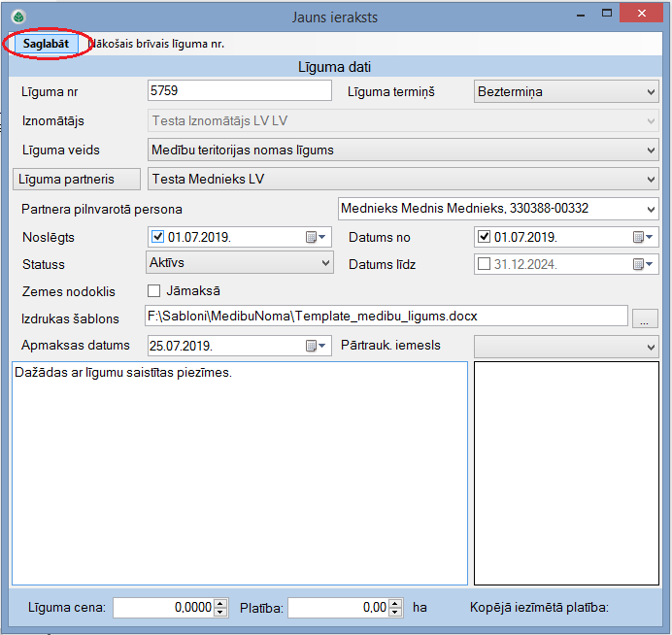Uncheck the Noslēgts date checkbox

pyautogui.click(x=158, y=237)
